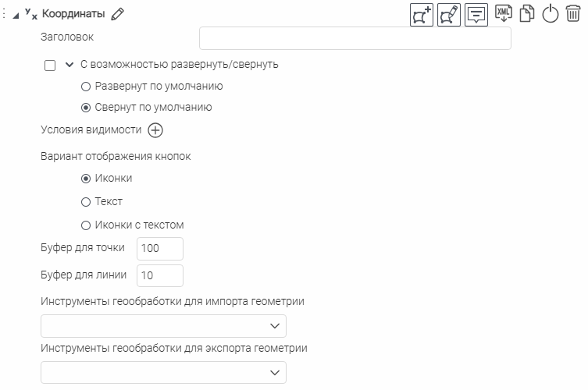Click the pencil icon next to Координаты
Screen dimensions: 588x390
click(x=118, y=14)
